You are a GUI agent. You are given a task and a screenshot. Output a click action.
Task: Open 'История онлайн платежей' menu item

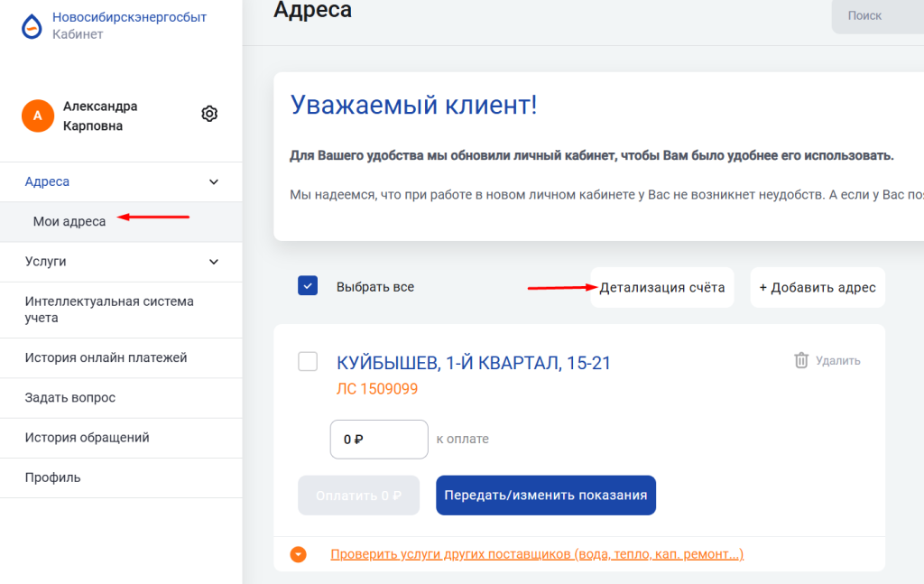tap(106, 357)
